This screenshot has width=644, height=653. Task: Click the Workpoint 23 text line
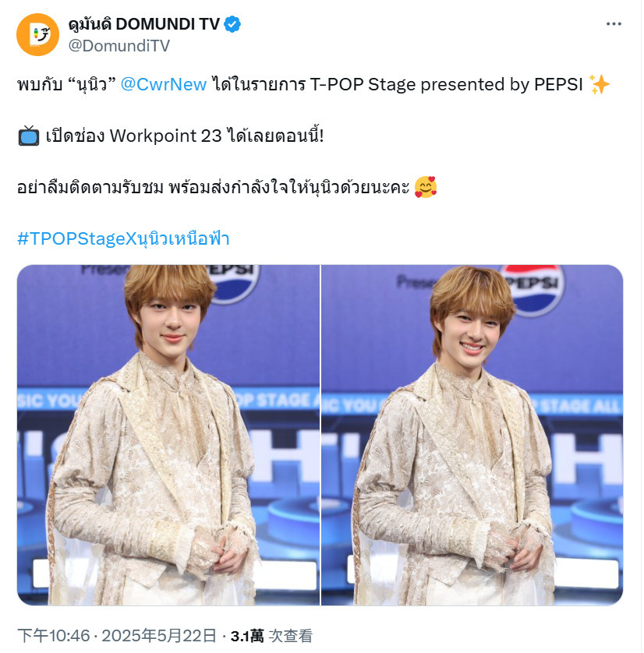coord(185,136)
